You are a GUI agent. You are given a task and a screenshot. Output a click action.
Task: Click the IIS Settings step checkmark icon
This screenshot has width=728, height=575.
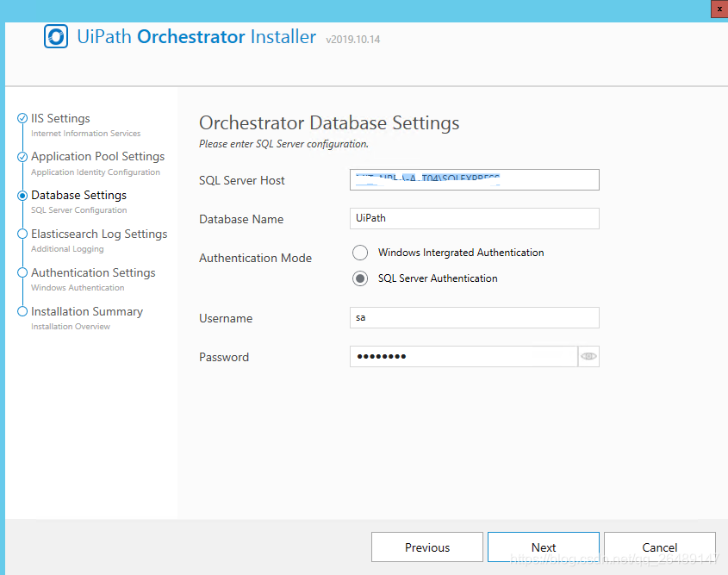[x=22, y=118]
